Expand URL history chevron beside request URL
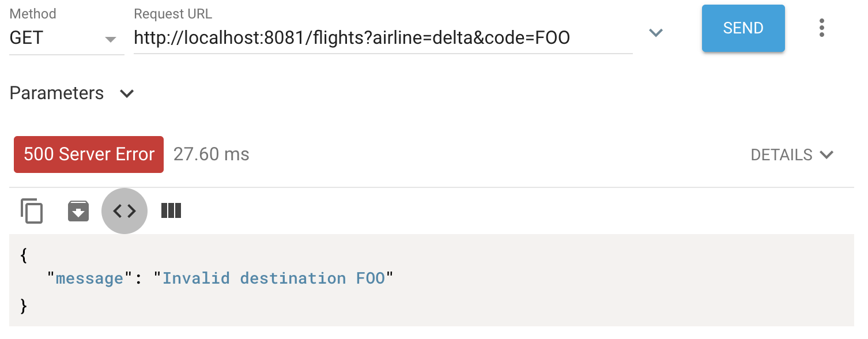This screenshot has width=868, height=339. pos(656,33)
